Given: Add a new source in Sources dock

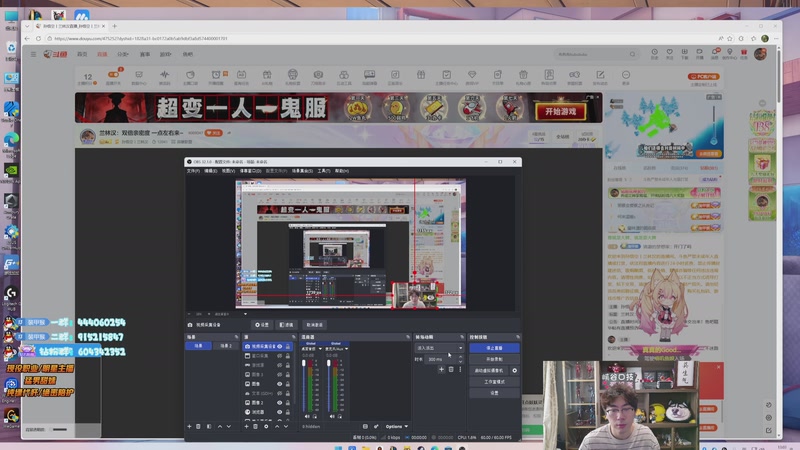Looking at the screenshot, I should tap(246, 427).
